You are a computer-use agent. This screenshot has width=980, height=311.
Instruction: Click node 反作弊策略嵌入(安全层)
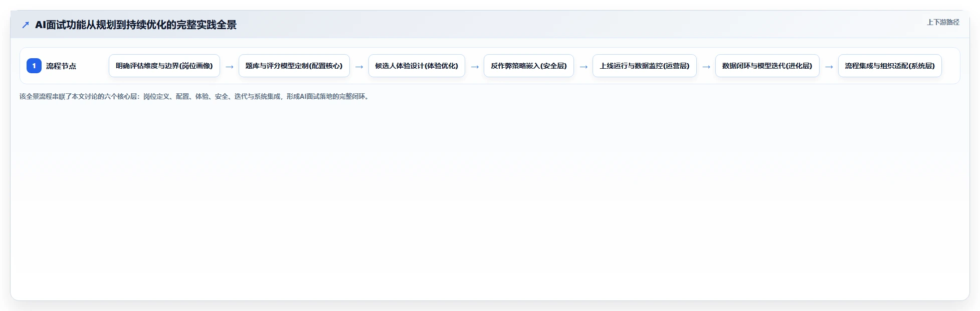tap(529, 66)
